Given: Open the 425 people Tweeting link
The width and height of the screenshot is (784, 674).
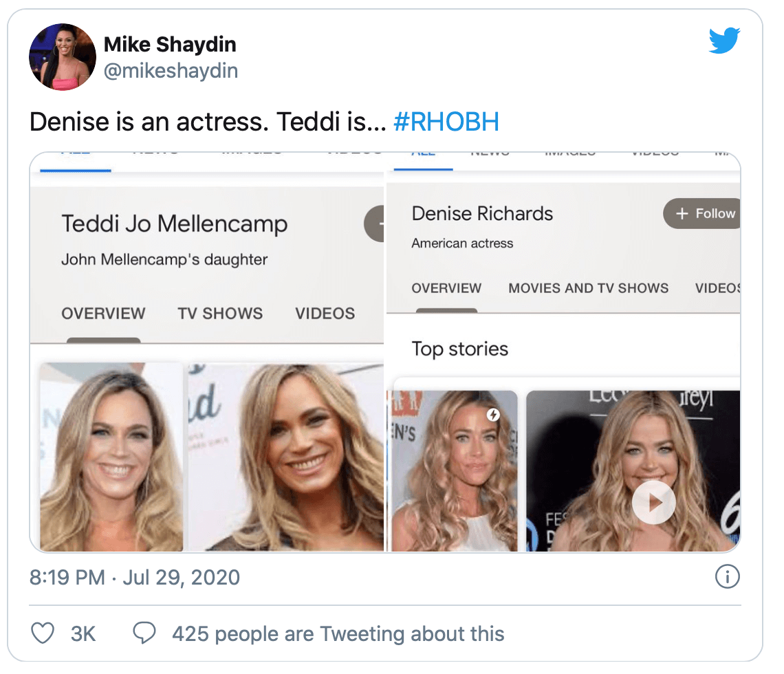Looking at the screenshot, I should 338,633.
